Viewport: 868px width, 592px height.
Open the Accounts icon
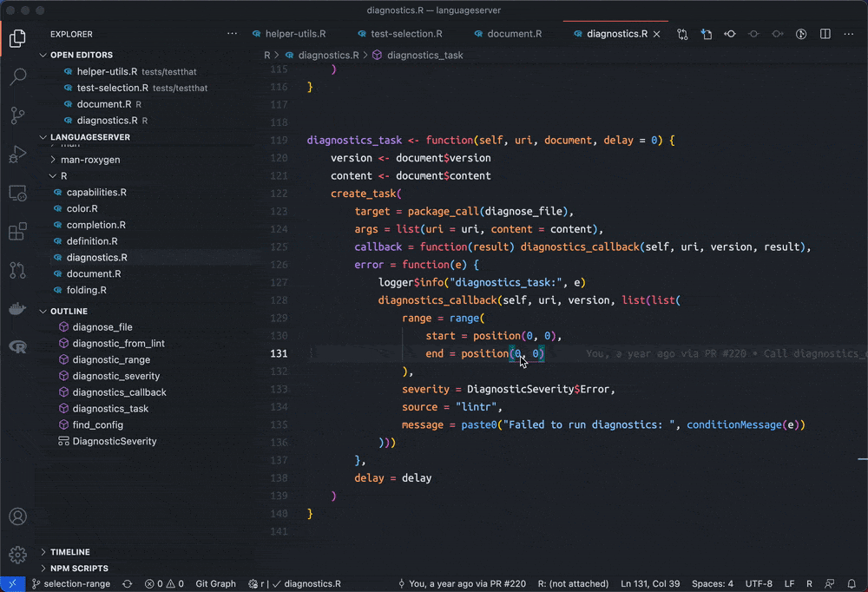17,516
